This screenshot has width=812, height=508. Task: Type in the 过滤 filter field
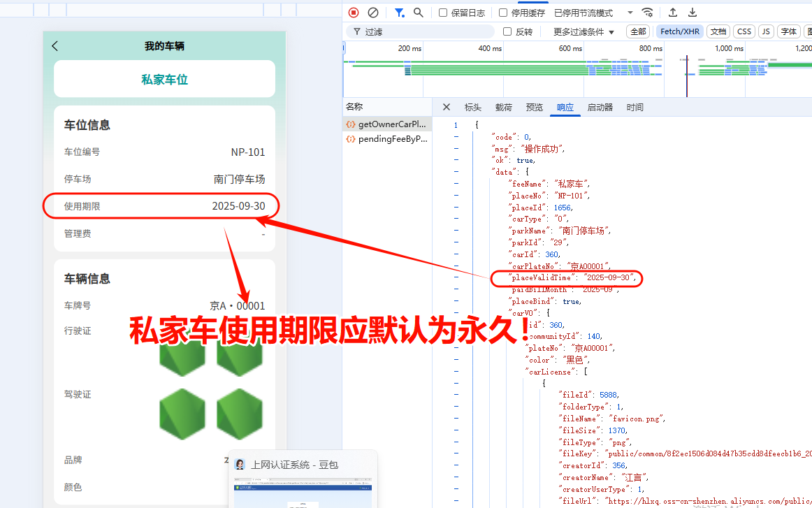(x=426, y=31)
